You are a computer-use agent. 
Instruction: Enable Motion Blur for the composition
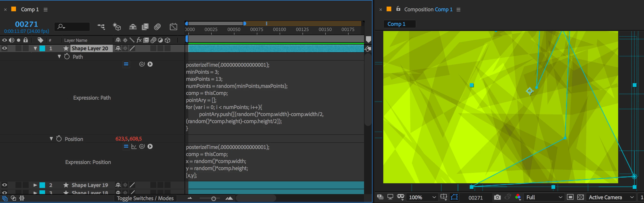point(157,27)
